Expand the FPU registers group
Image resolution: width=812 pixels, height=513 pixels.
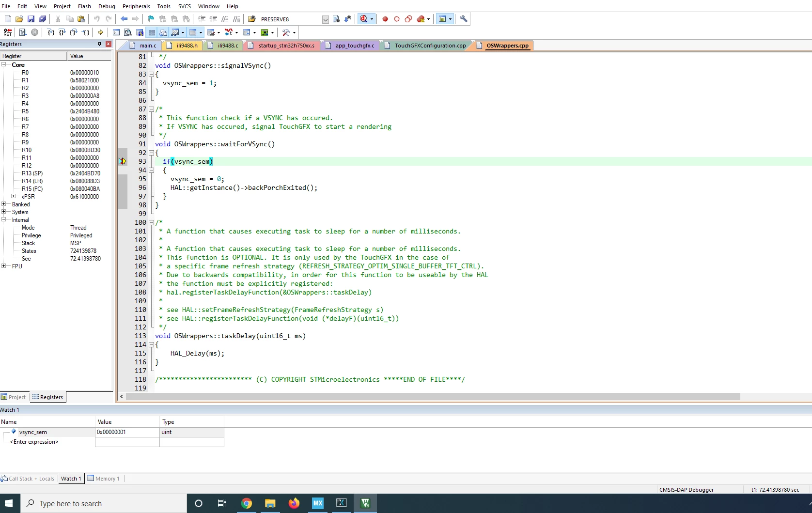(4, 265)
